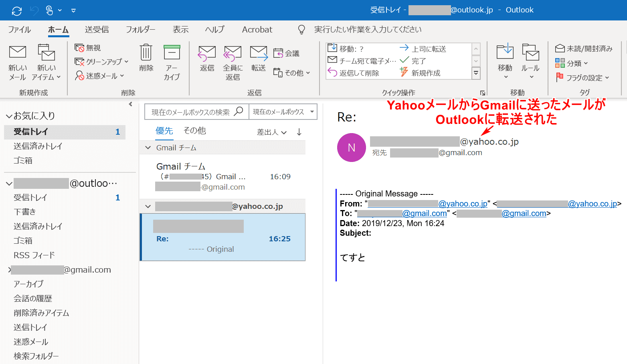The width and height of the screenshot is (627, 364).
Task: Open touch/mouse mode icon in title bar
Action: tap(50, 10)
